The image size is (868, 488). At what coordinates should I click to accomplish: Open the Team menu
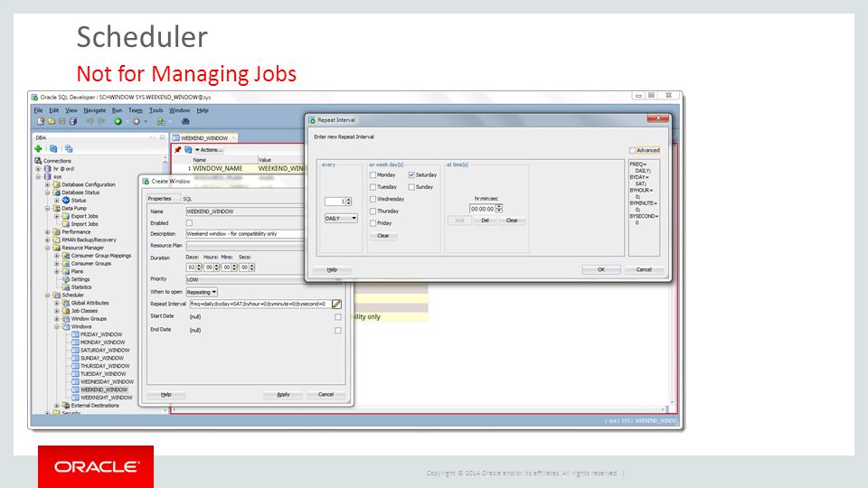pos(135,110)
